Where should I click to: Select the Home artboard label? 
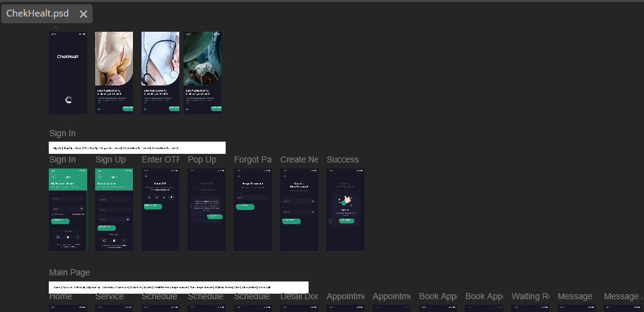point(61,296)
